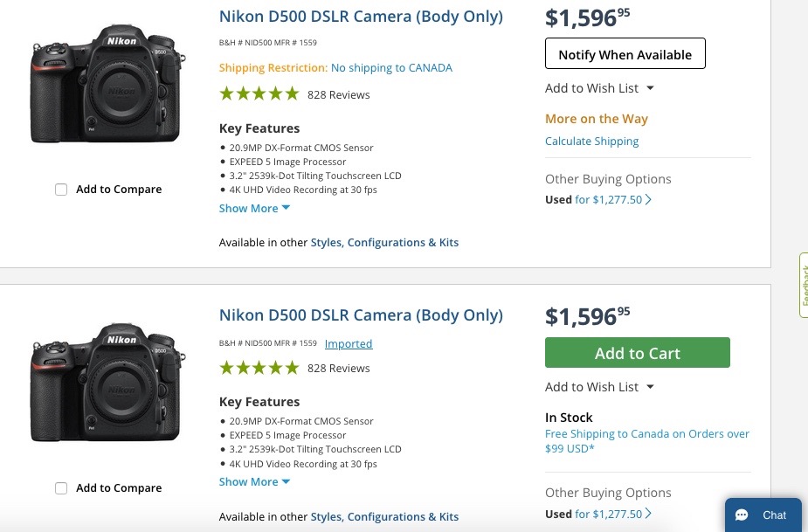Open first product's Styles, Configurations & Kits link
Viewport: 808px width, 532px height.
point(384,243)
